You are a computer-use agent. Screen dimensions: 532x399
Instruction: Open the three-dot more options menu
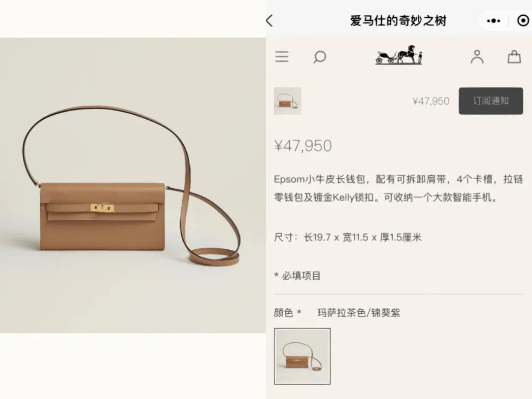coord(493,21)
